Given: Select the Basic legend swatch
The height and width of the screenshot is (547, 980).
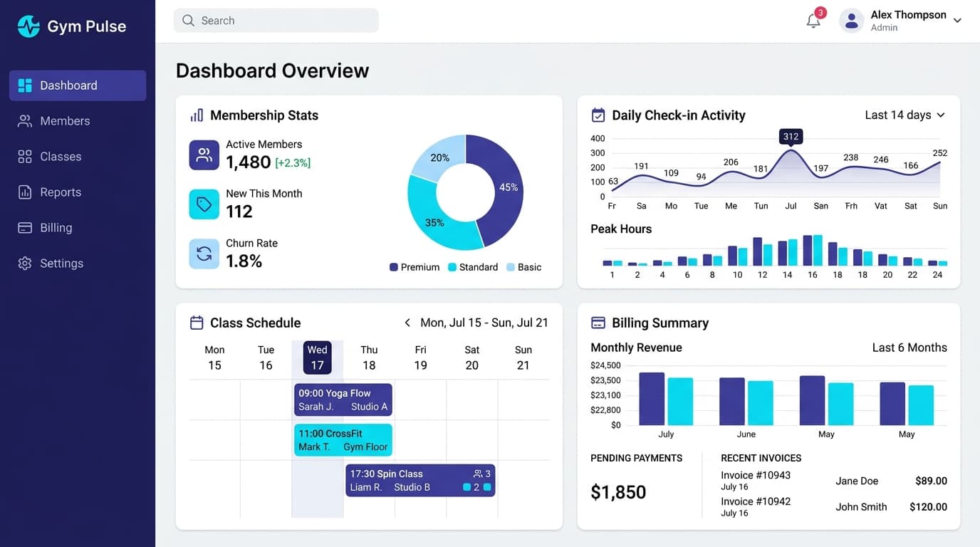Looking at the screenshot, I should tap(511, 267).
